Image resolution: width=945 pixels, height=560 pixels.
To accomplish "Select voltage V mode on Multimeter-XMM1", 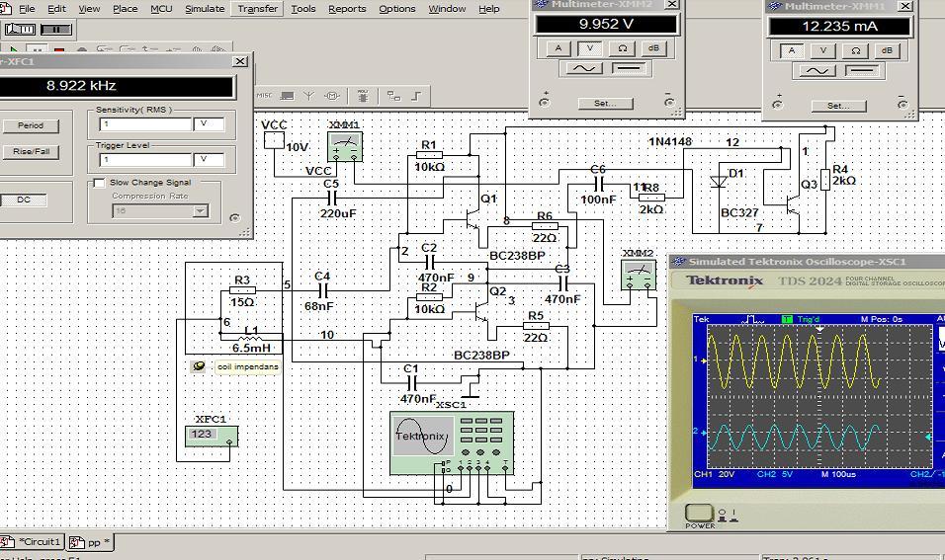I will [x=823, y=50].
